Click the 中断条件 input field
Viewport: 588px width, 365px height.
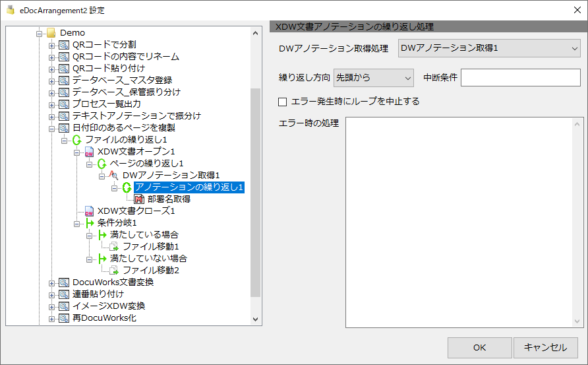click(x=521, y=78)
